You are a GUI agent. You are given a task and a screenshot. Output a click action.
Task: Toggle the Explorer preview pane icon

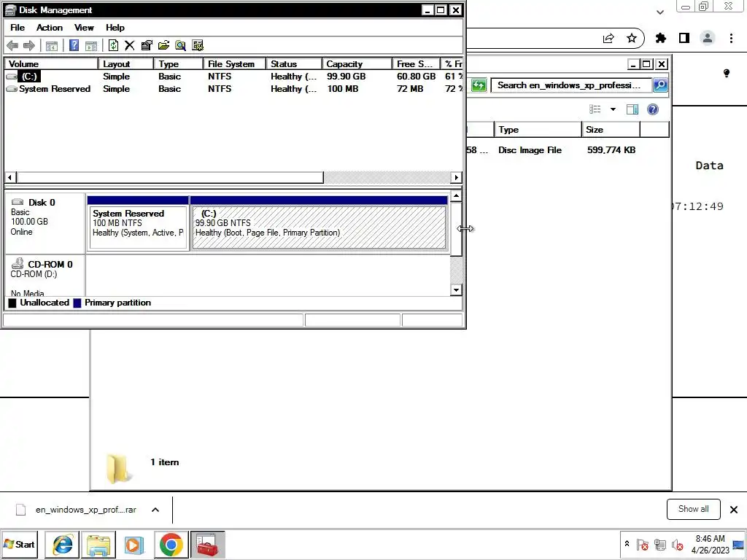coord(632,109)
